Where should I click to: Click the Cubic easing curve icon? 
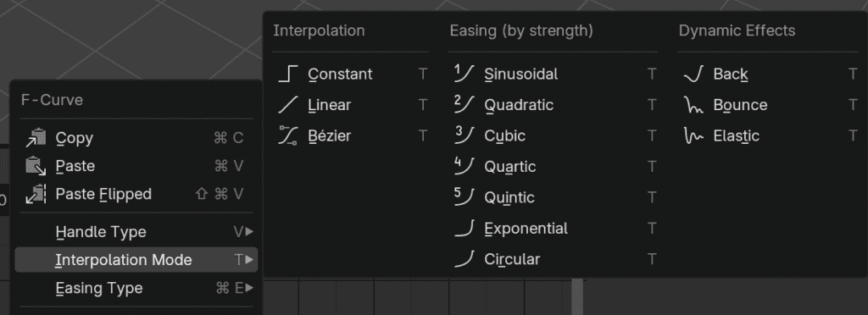(x=464, y=136)
